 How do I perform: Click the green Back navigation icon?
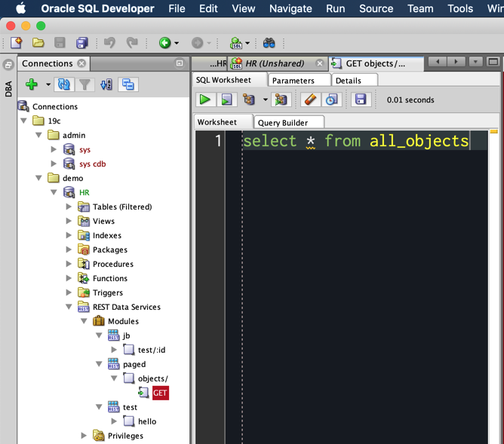pyautogui.click(x=164, y=43)
